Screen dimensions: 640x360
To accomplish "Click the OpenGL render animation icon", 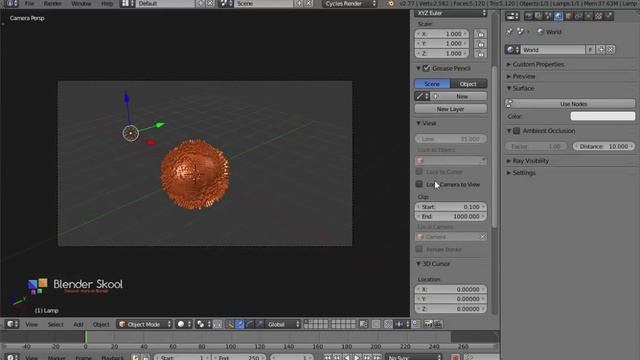I will point(438,324).
